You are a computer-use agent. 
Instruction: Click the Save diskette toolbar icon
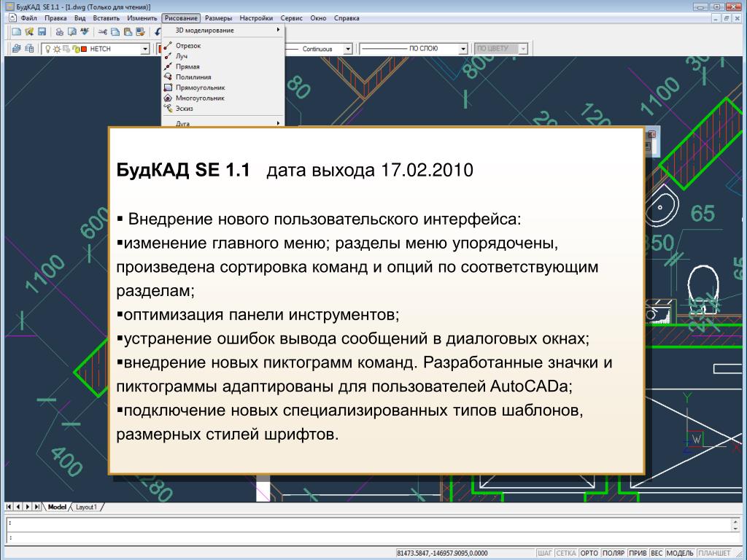pyautogui.click(x=42, y=32)
